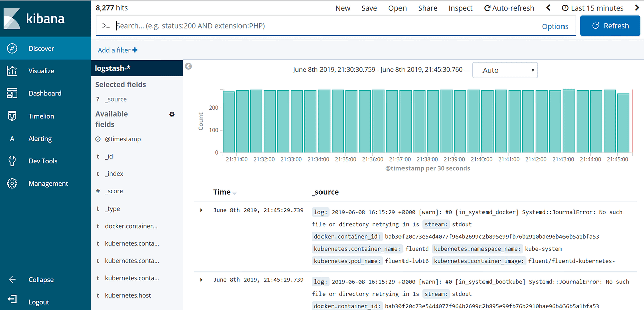The image size is (644, 310).
Task: Click the Management label in navigation
Action: point(48,184)
